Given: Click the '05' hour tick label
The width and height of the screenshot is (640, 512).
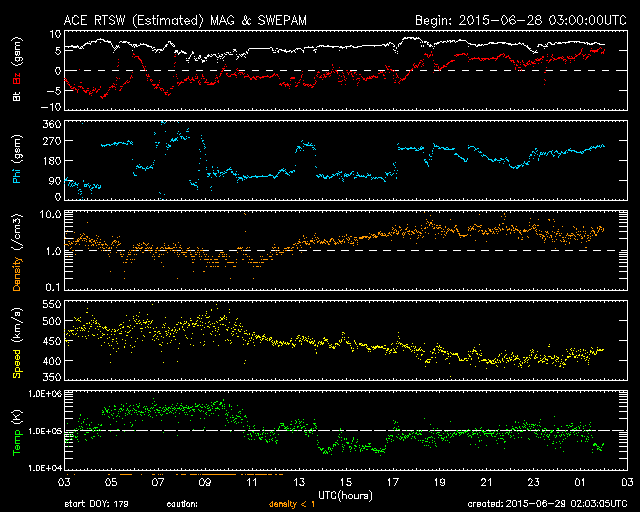Looking at the screenshot, I should click(x=111, y=483).
